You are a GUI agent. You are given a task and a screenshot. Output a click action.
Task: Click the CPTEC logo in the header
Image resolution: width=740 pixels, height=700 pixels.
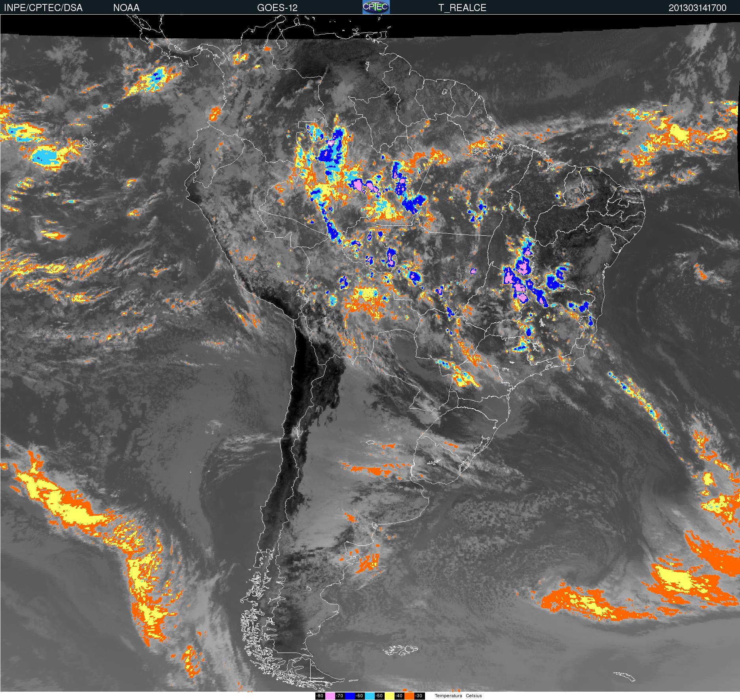pos(376,7)
